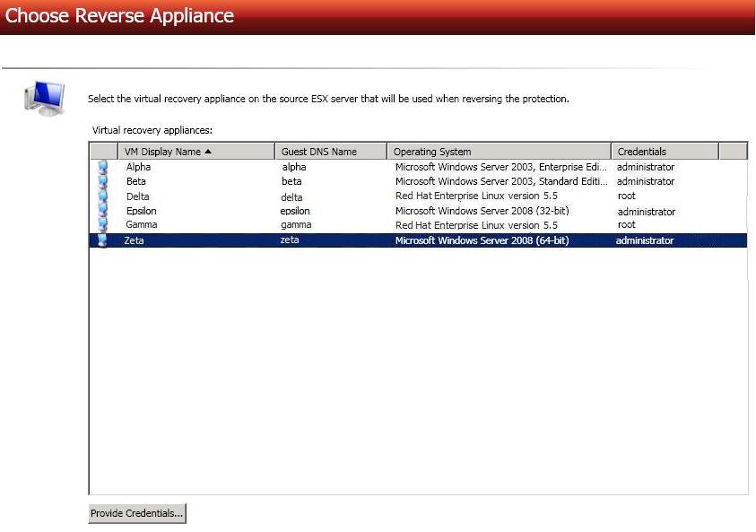Click Windows Server 2008 (64-bit) cell
756x532 pixels.
click(482, 240)
